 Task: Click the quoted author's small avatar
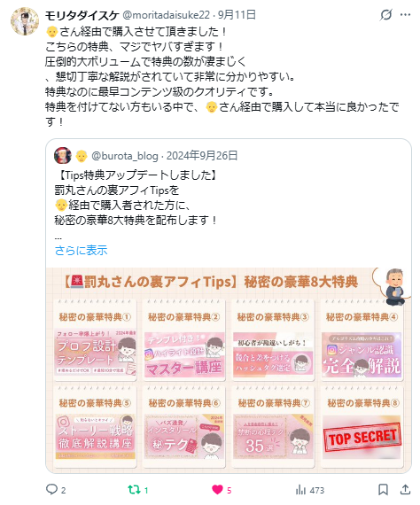pos(63,156)
